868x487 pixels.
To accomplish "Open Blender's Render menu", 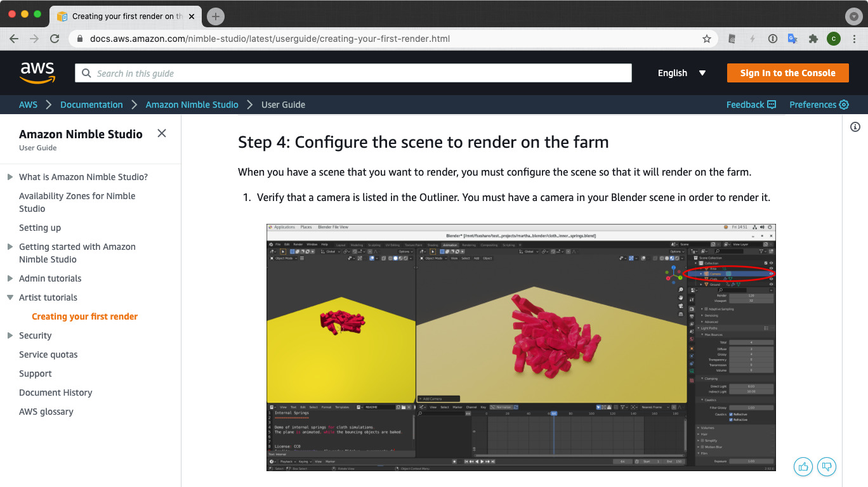I will pyautogui.click(x=298, y=244).
